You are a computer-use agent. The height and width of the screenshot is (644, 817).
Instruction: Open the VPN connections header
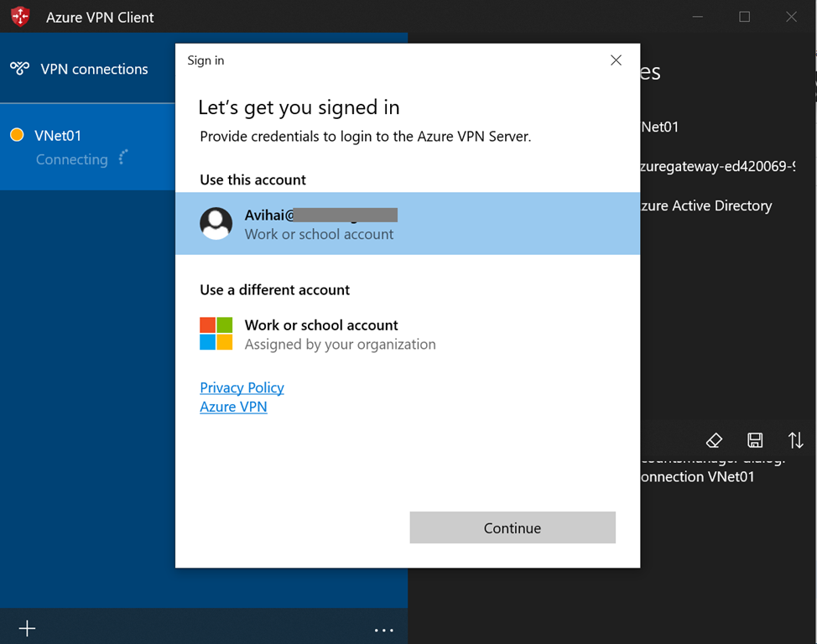[94, 69]
